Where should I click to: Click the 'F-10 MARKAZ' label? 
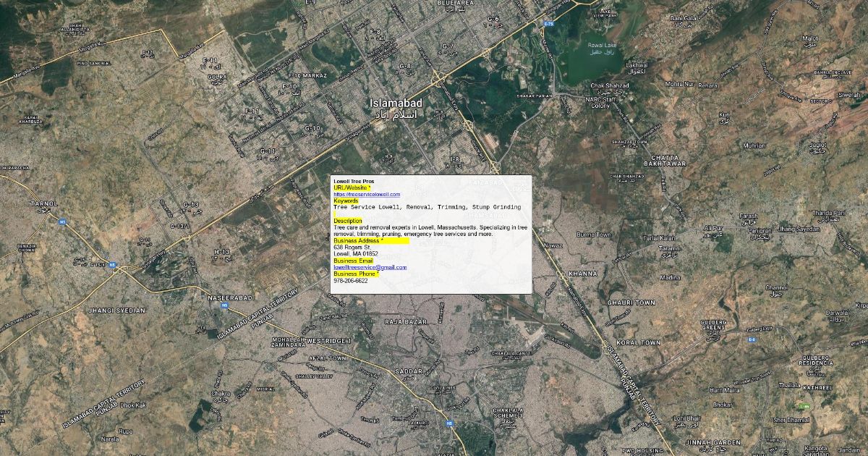click(307, 75)
